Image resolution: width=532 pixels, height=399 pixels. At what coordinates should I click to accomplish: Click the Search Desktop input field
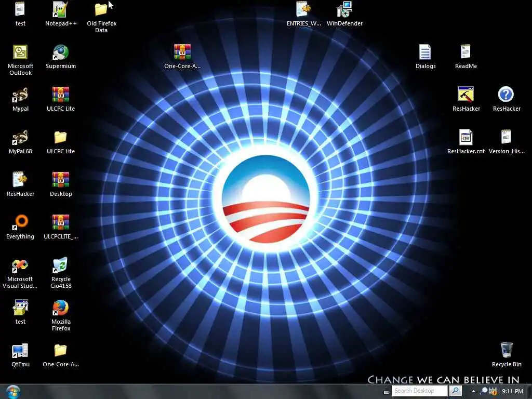tap(419, 391)
